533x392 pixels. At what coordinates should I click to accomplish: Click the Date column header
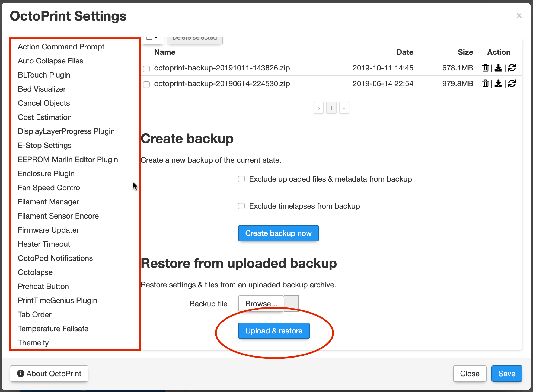[x=405, y=52]
